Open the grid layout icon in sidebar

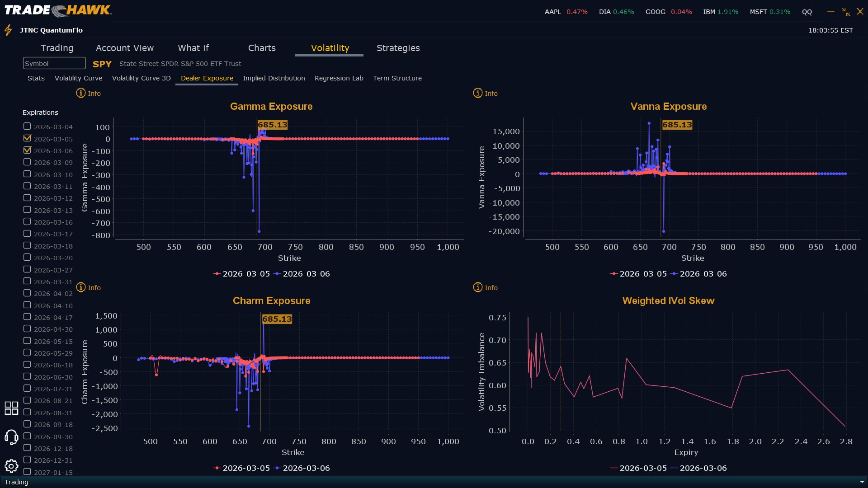11,408
